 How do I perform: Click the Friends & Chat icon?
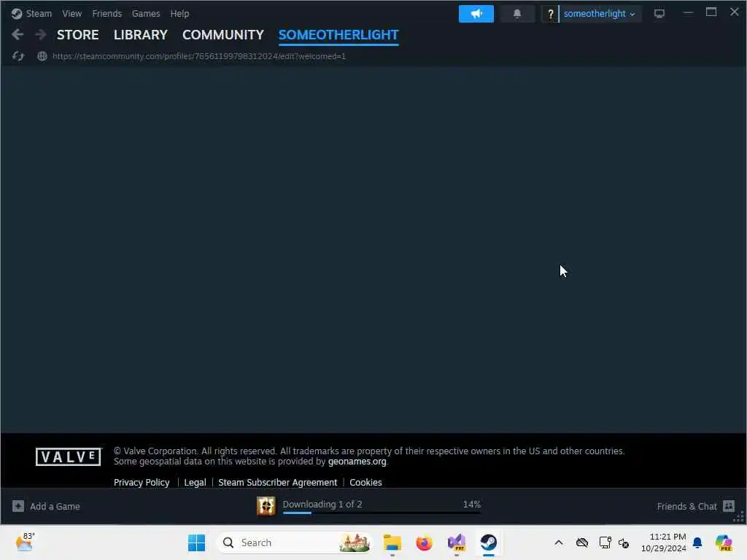729,506
